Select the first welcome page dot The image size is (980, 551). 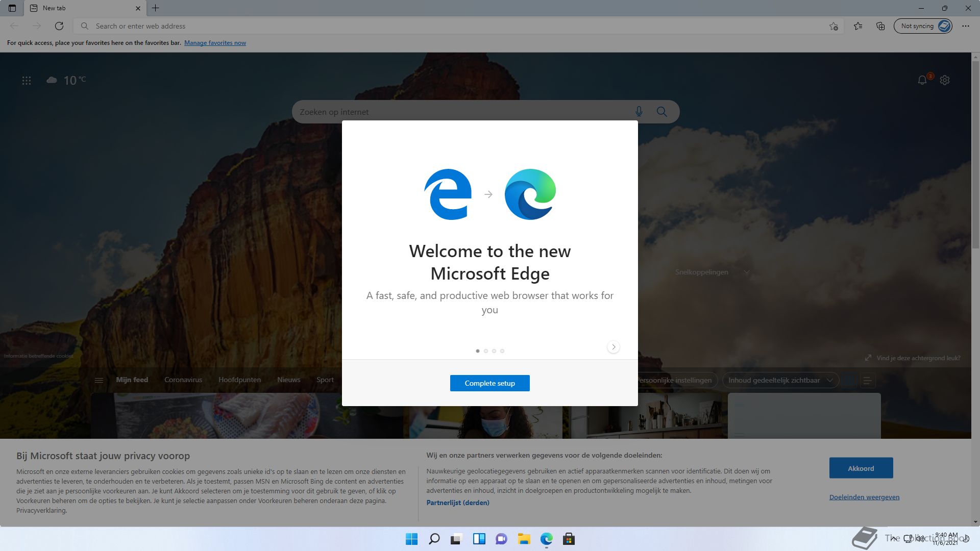(478, 351)
